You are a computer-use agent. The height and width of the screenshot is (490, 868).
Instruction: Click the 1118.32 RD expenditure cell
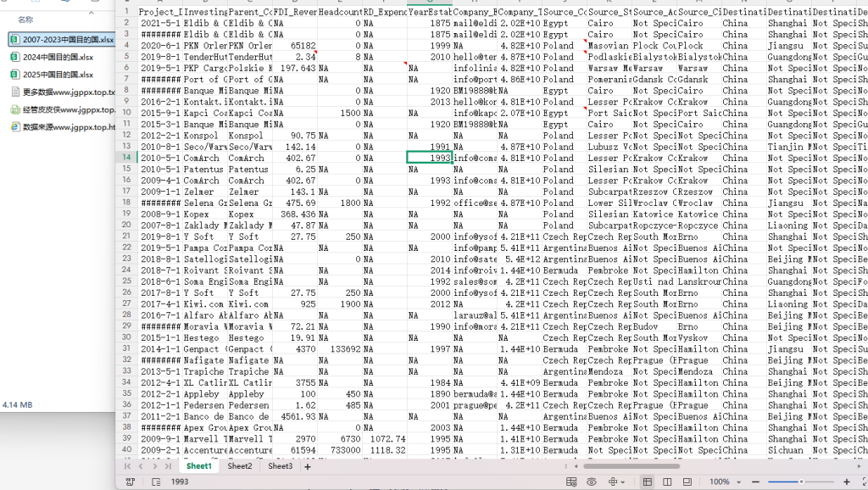coord(385,450)
